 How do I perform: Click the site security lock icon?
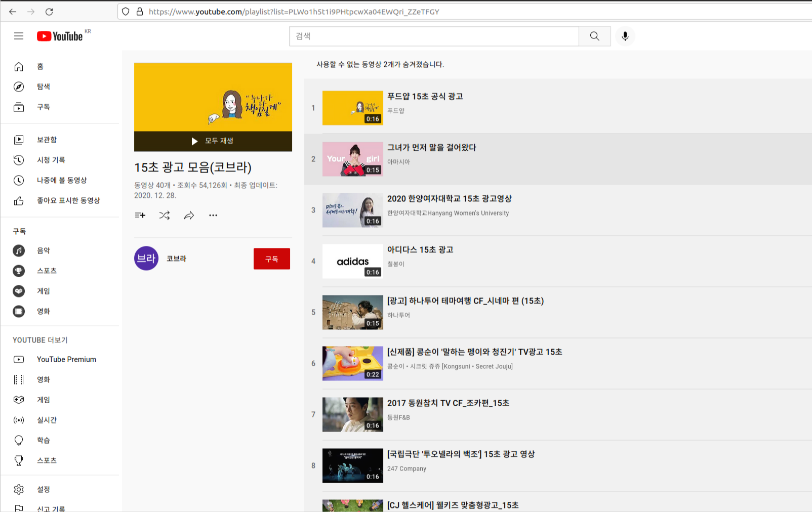(x=140, y=12)
